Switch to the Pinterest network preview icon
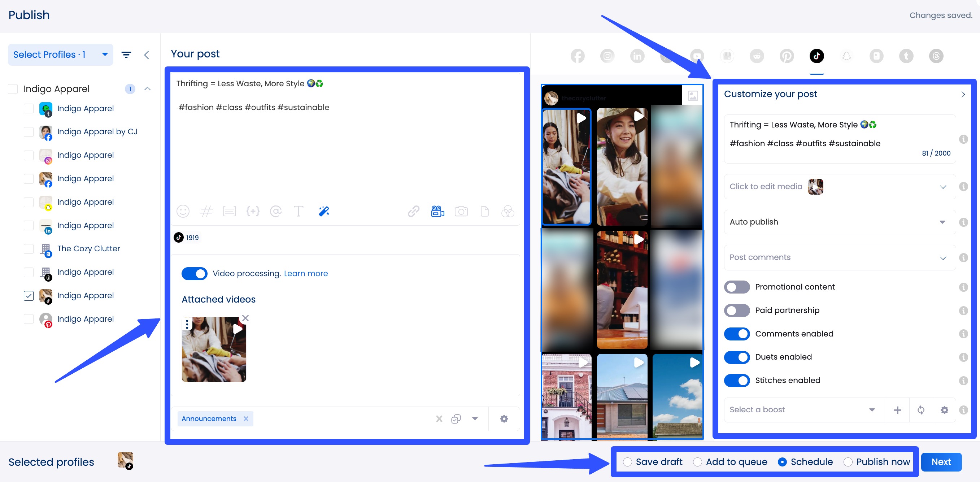Screen dimensions: 980x482 click(x=787, y=56)
